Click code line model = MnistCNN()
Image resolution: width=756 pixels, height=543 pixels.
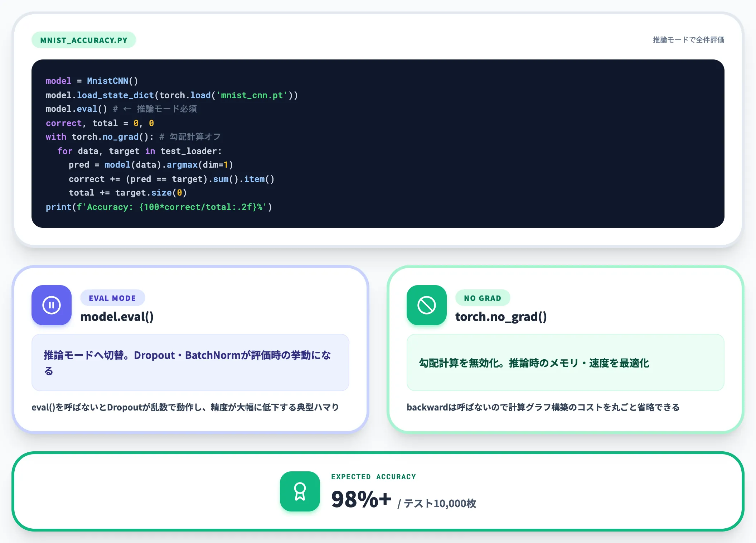(x=92, y=81)
